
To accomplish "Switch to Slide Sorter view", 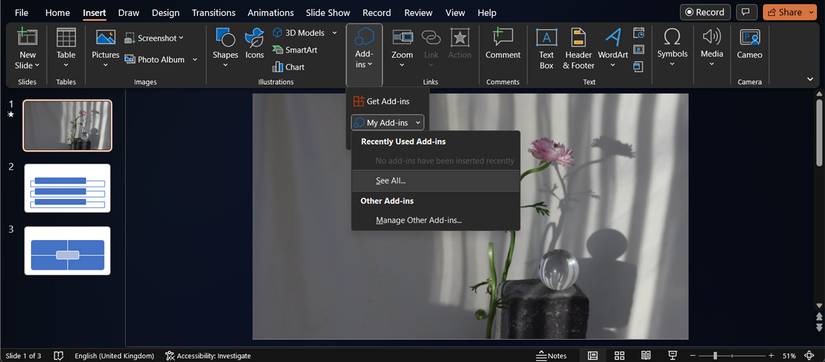I will [x=619, y=356].
